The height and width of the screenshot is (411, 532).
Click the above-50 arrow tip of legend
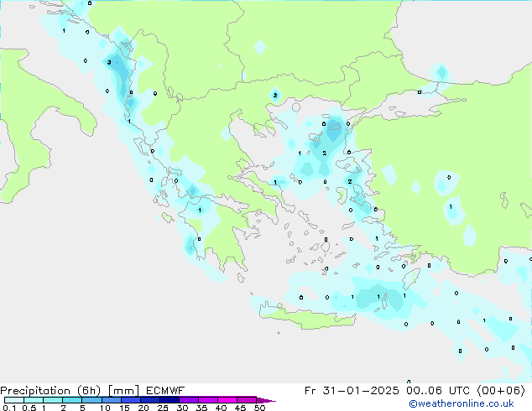[266, 401]
